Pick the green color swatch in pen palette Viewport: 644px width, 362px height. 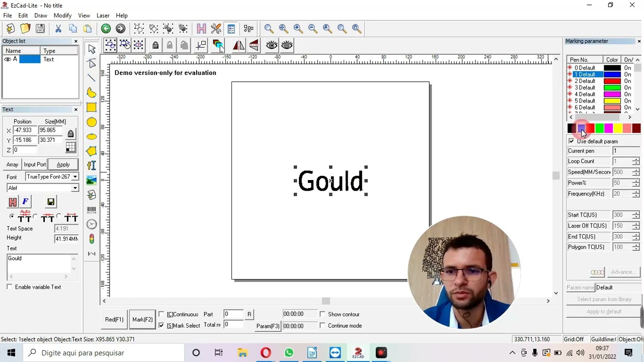pos(599,129)
